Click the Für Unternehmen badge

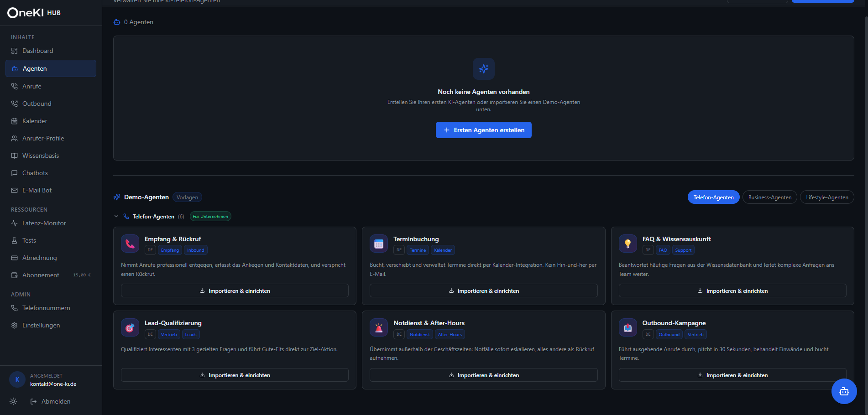[x=210, y=216]
